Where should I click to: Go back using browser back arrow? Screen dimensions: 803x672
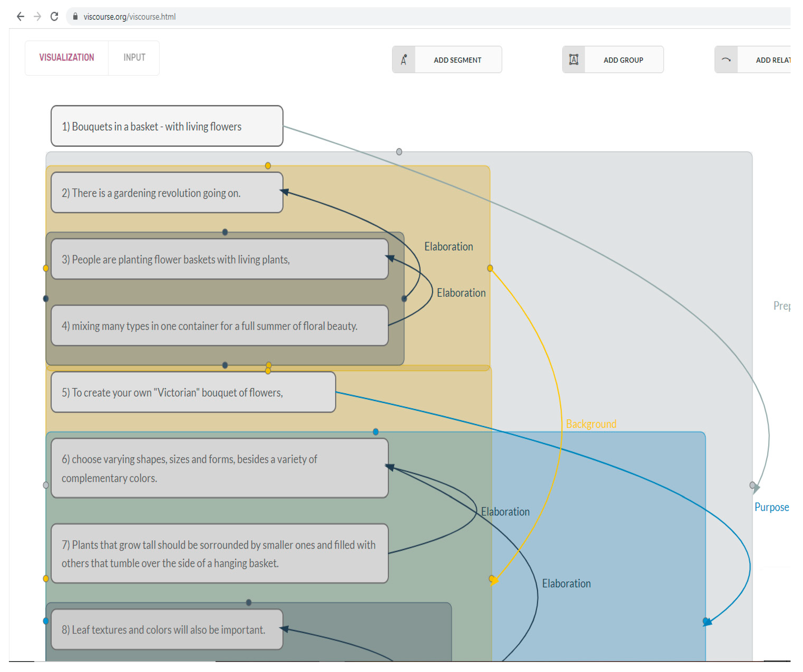click(x=21, y=16)
